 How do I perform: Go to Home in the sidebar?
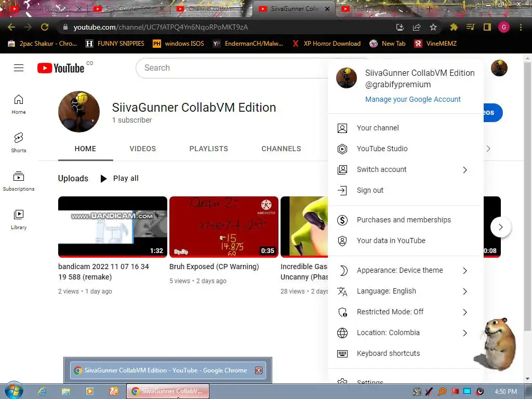[x=19, y=104]
